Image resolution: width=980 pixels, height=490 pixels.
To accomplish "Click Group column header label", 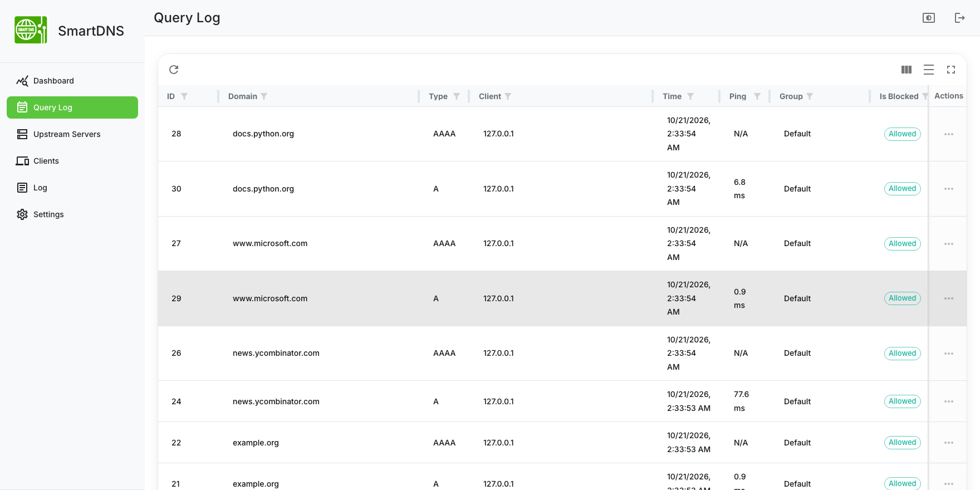I will coord(791,96).
